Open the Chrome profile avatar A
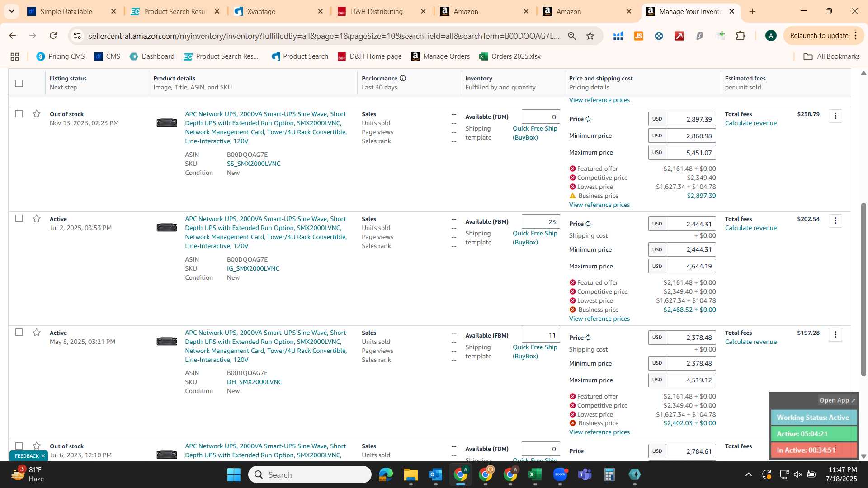Image resolution: width=868 pixels, height=488 pixels. click(771, 36)
